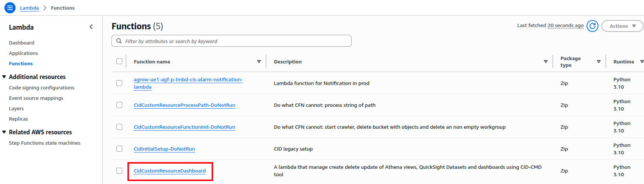Check CidCustomResourceFunctionInit-DoNotRun row checkbox
Image resolution: width=644 pixels, height=184 pixels.
119,127
